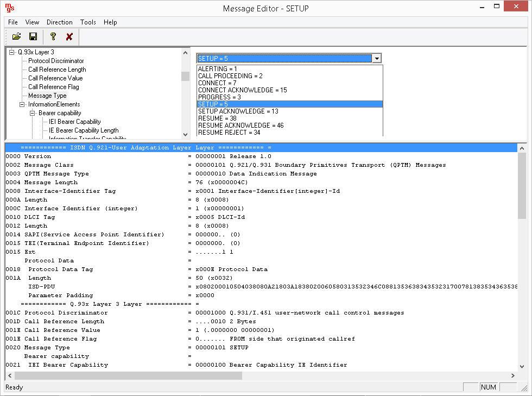Choose PROGRESS = 3 from the list

(x=290, y=97)
